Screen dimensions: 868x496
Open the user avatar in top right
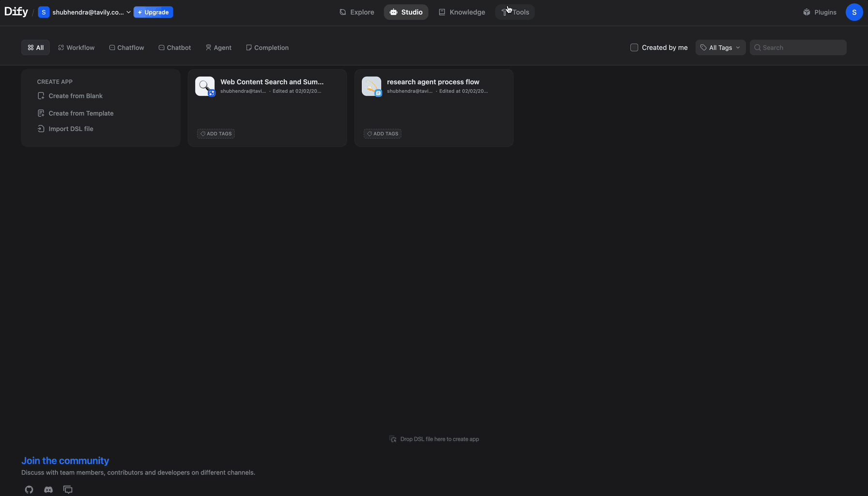(854, 12)
